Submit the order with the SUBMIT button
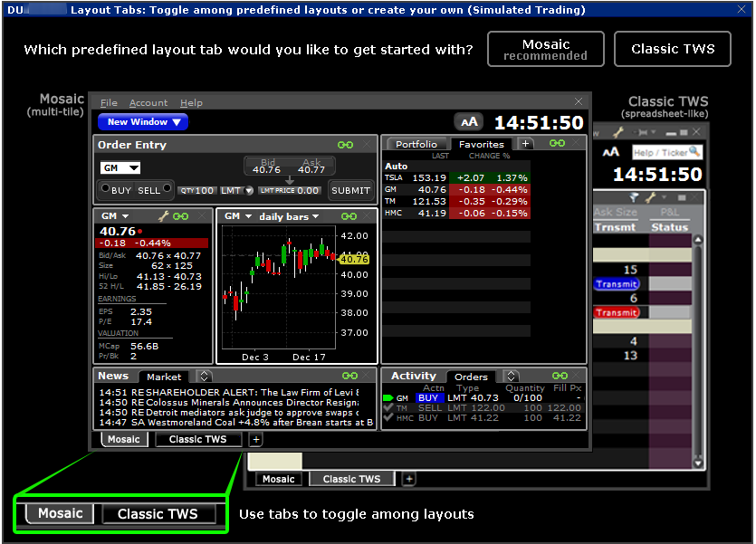This screenshot has height=544, width=756. [x=350, y=191]
